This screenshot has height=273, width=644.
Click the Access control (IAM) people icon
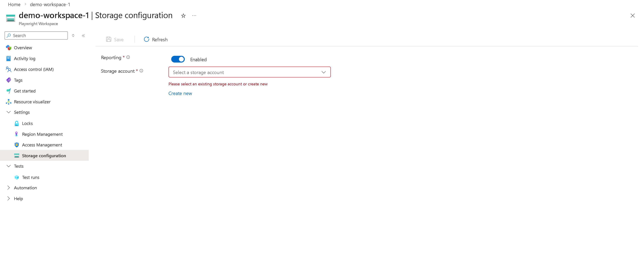pyautogui.click(x=8, y=69)
